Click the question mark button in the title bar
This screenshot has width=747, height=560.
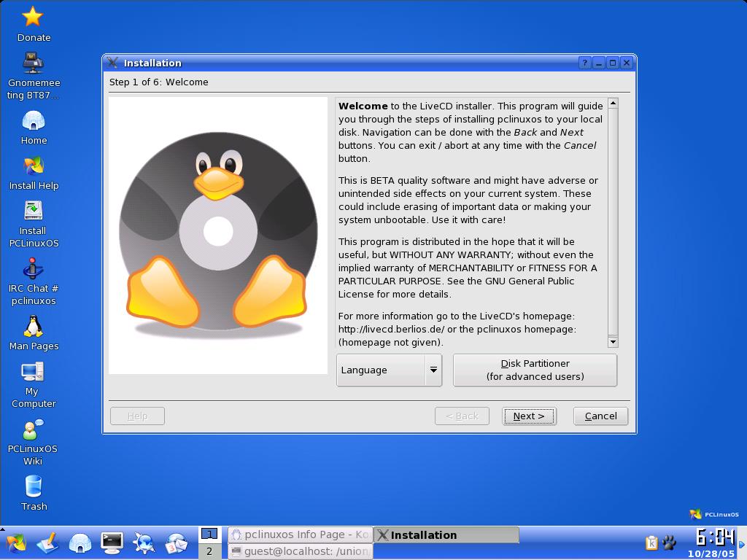[585, 63]
